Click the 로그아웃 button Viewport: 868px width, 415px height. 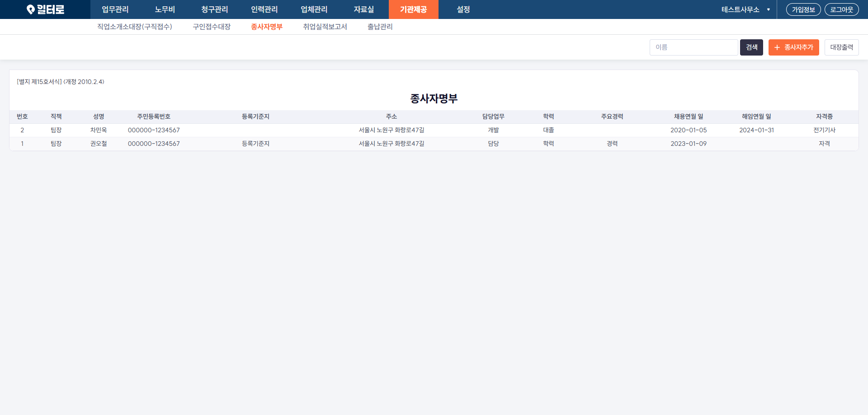[841, 9]
